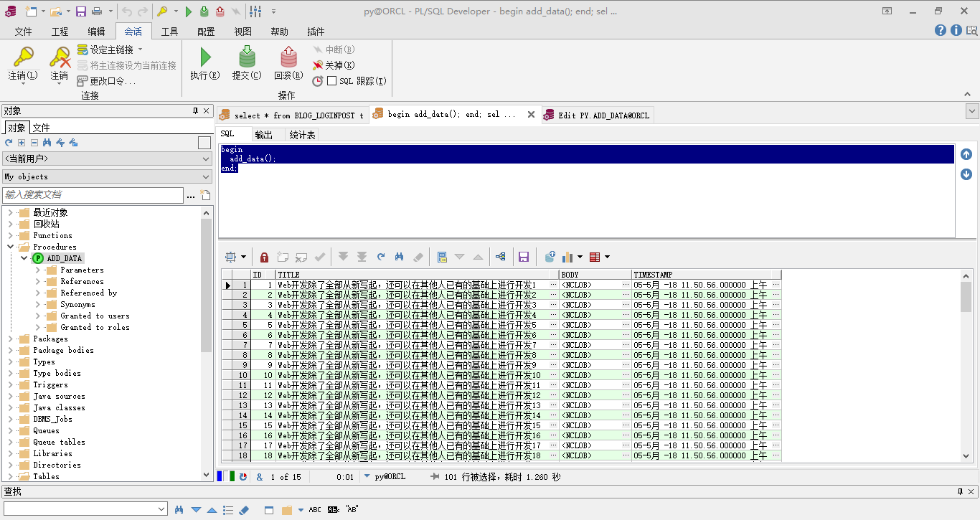Click the purple save icon in grid toolbar
The image size is (980, 520).
point(524,257)
